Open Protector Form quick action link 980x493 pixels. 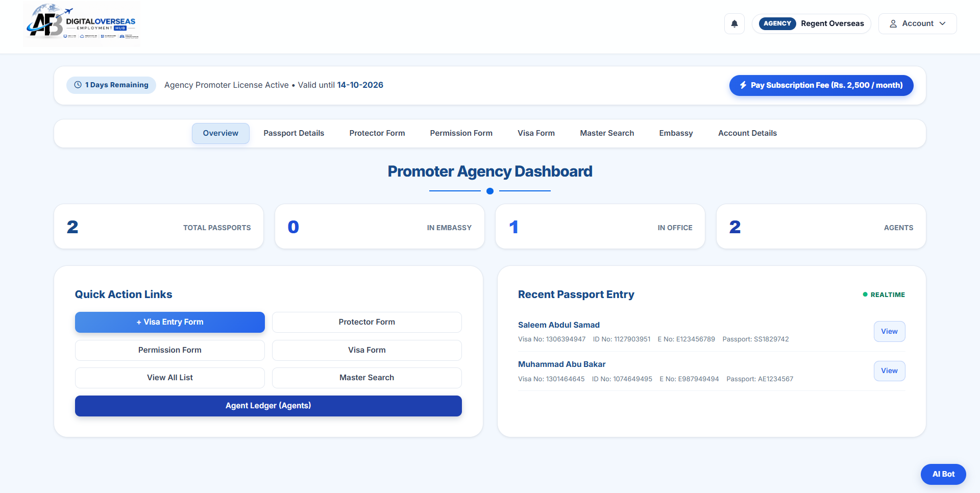367,322
